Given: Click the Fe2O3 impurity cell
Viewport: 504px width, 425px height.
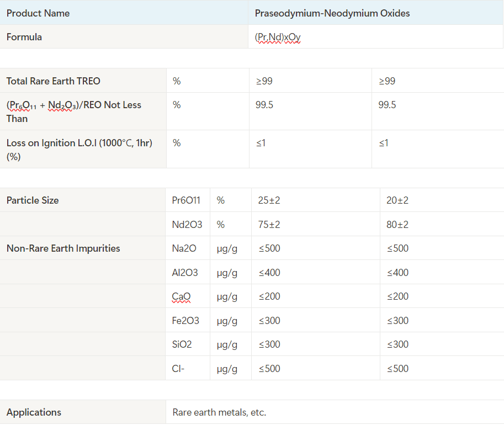Looking at the screenshot, I should point(185,321).
